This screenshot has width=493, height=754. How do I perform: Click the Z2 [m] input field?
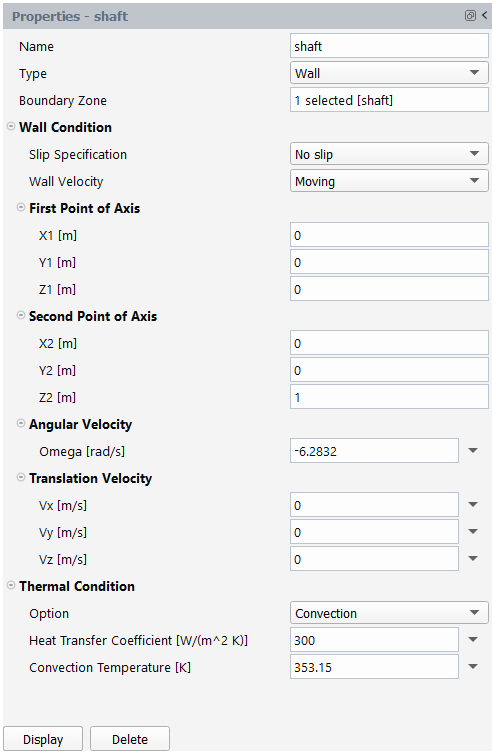[389, 397]
